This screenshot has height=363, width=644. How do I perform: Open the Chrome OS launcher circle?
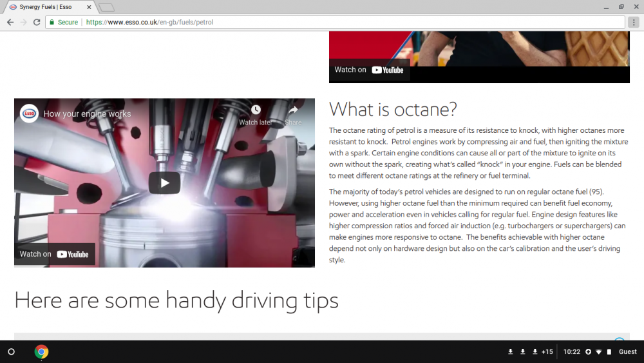click(x=12, y=352)
